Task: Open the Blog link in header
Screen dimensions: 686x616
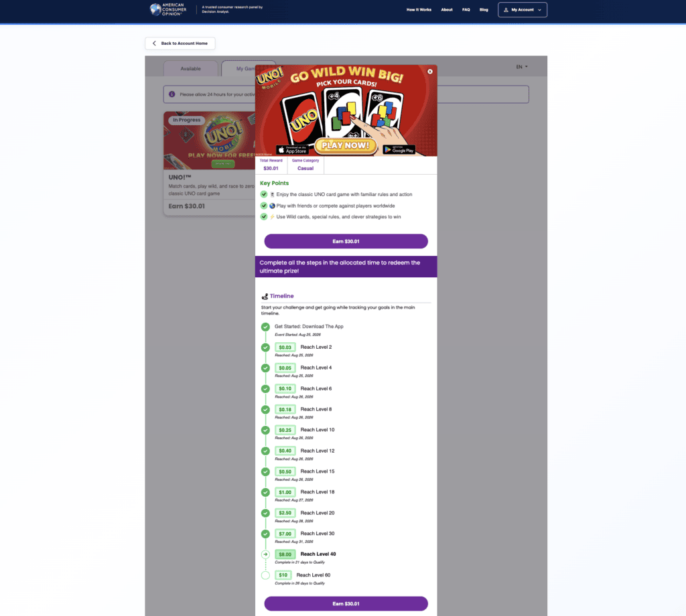Action: tap(484, 9)
